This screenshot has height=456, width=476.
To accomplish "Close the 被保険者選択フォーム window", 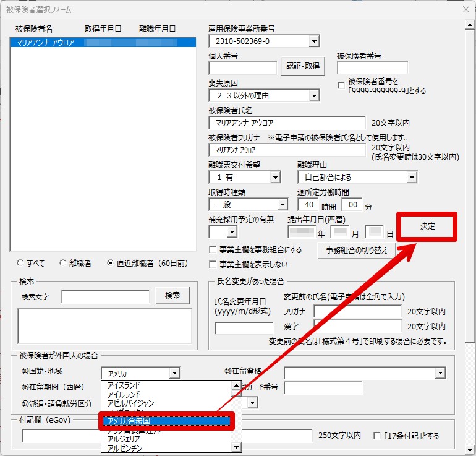I will click(x=466, y=9).
